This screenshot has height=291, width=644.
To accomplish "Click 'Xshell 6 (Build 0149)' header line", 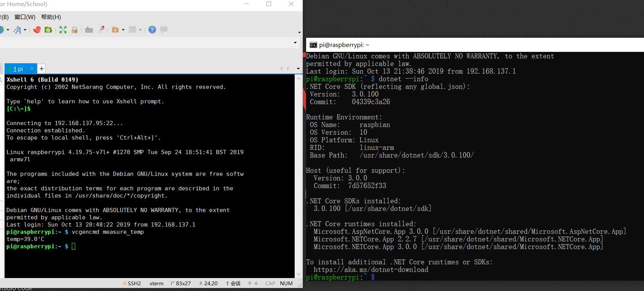I will click(x=42, y=80).
